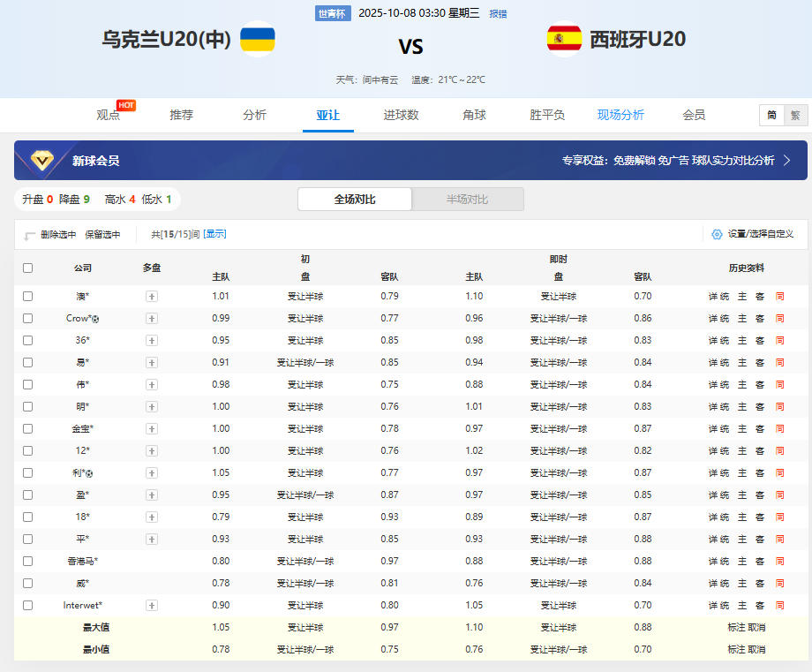Select the checkbox for Interwet* row

[x=27, y=606]
